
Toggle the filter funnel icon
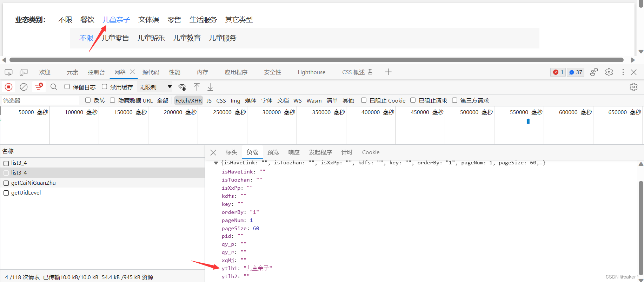tap(39, 87)
